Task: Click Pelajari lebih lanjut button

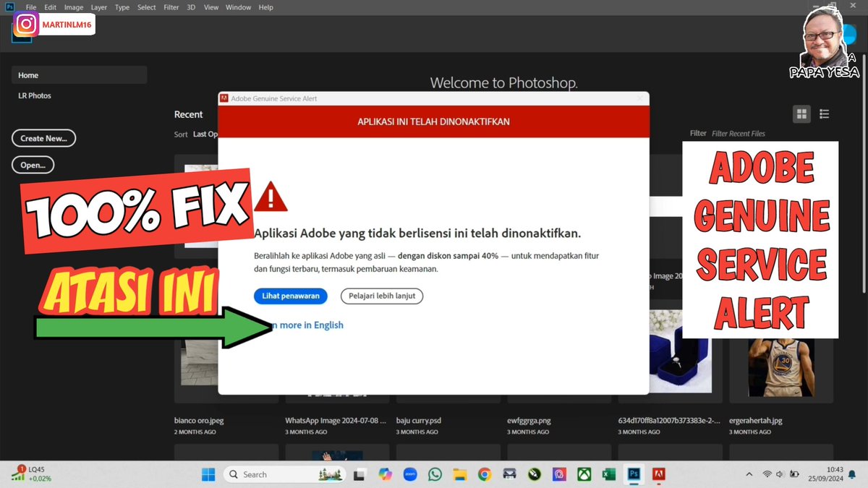Action: 382,296
